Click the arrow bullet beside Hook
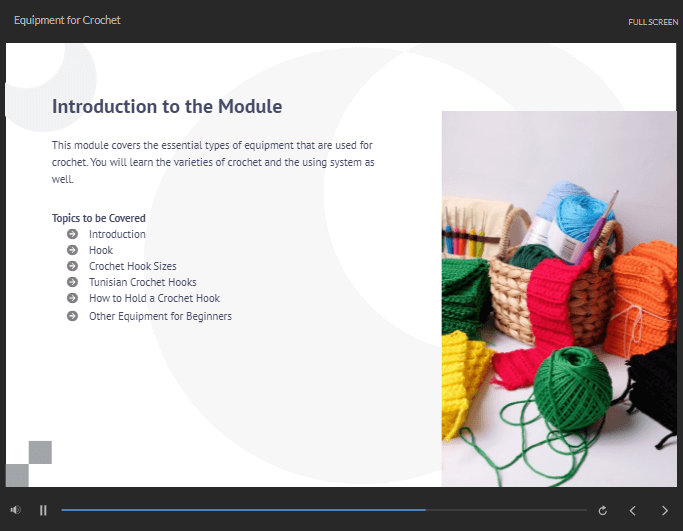The image size is (683, 531). coord(72,250)
